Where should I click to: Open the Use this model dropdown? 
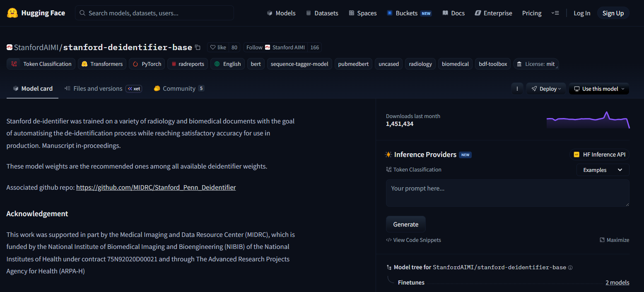click(599, 89)
